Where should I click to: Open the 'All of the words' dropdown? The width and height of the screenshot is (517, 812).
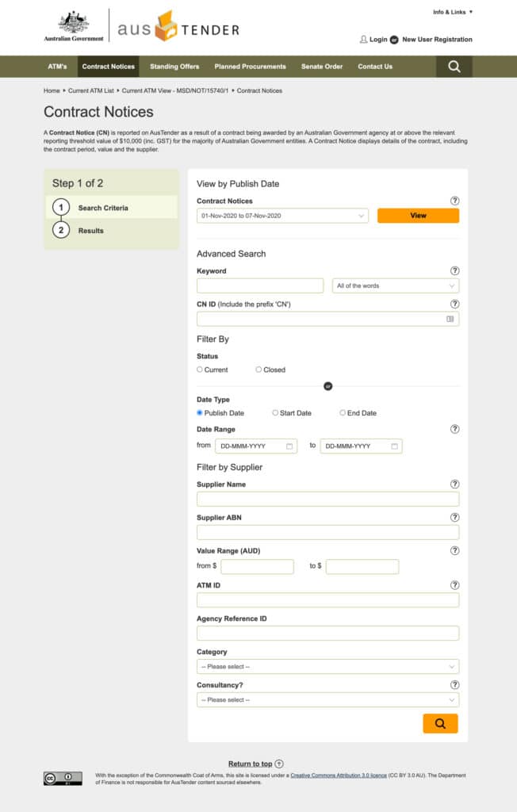click(395, 285)
